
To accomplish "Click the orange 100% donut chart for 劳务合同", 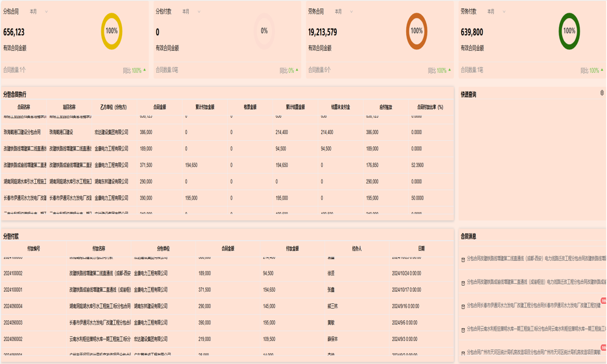I will pos(416,31).
